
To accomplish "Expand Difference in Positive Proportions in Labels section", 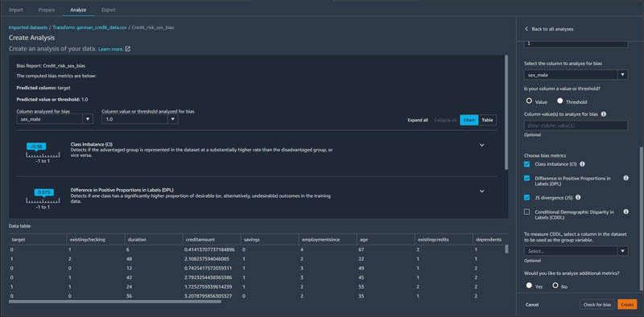I will point(482,191).
